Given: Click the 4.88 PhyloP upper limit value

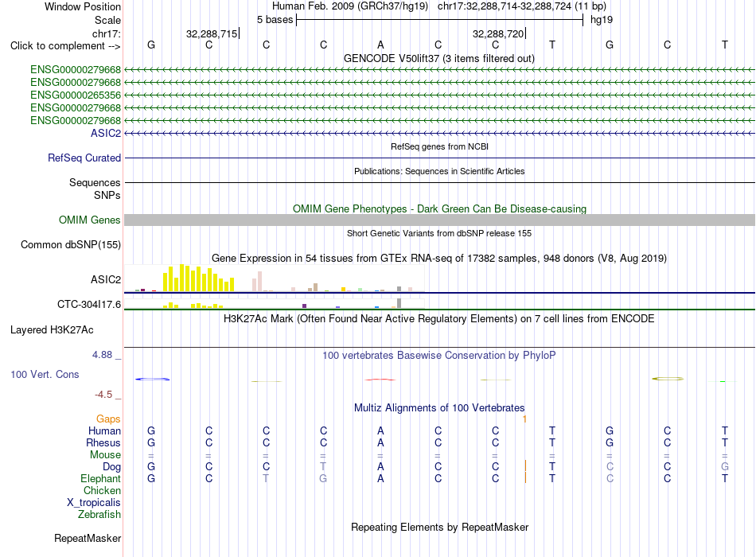Looking at the screenshot, I should pos(102,355).
